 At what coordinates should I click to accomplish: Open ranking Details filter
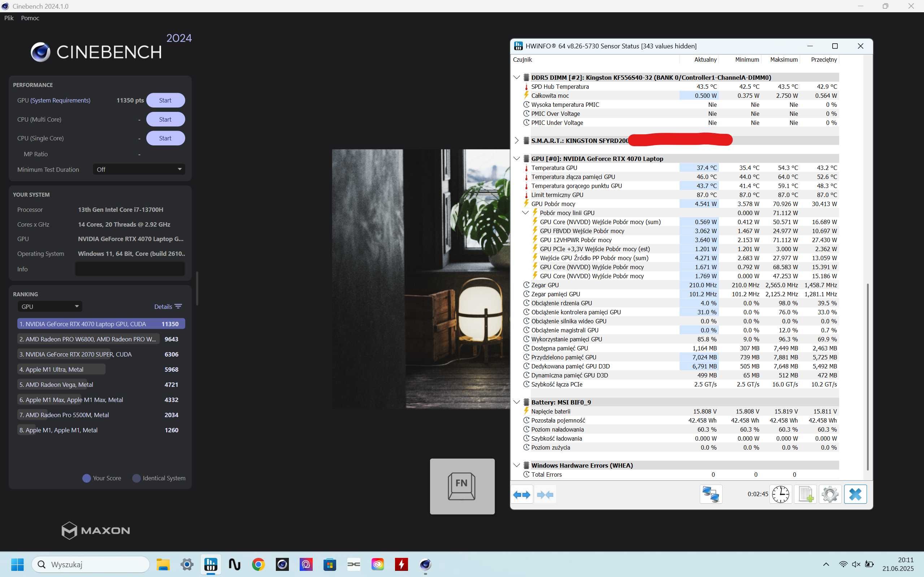(x=168, y=306)
